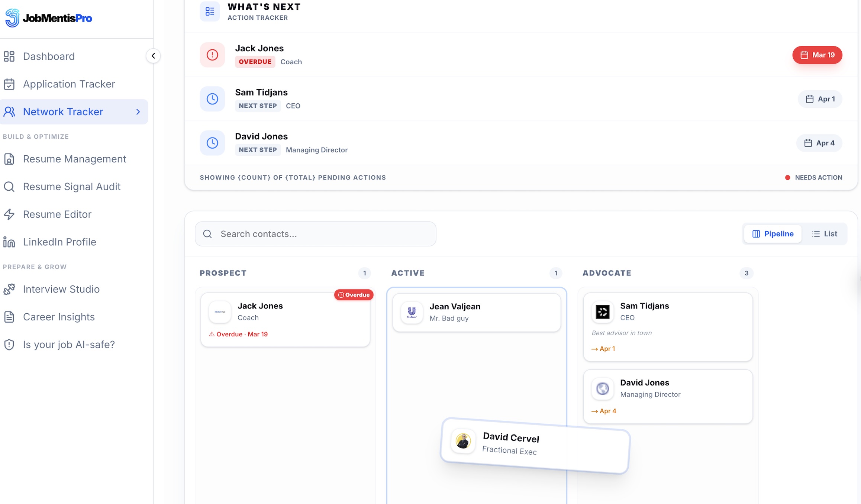Open the Dashboard from the sidebar
The width and height of the screenshot is (861, 504).
click(x=49, y=56)
